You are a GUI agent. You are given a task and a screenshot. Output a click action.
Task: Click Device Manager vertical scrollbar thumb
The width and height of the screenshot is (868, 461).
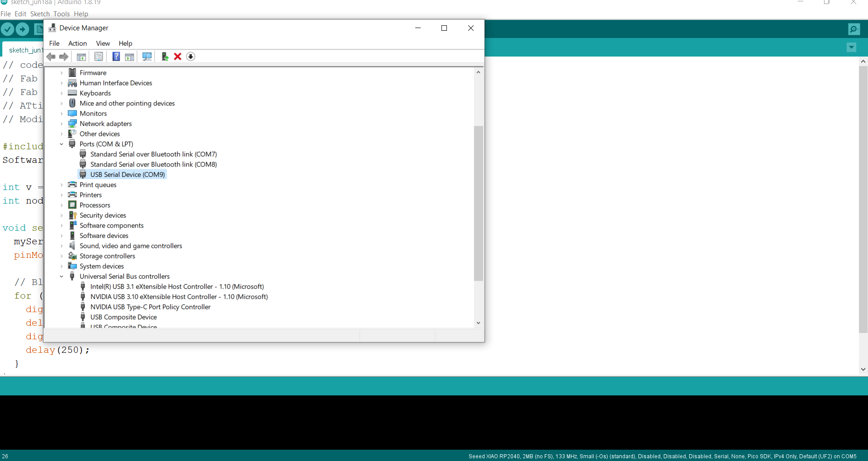click(x=478, y=203)
